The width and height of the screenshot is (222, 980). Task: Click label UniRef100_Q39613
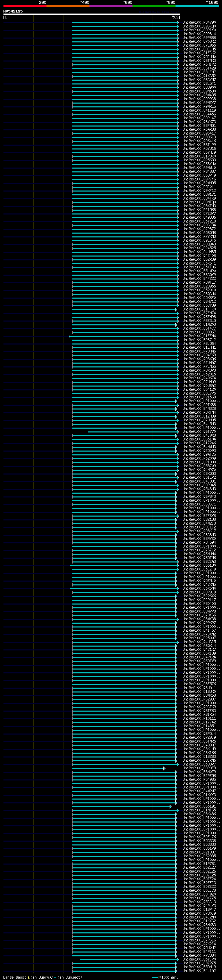pyautogui.click(x=199, y=137)
